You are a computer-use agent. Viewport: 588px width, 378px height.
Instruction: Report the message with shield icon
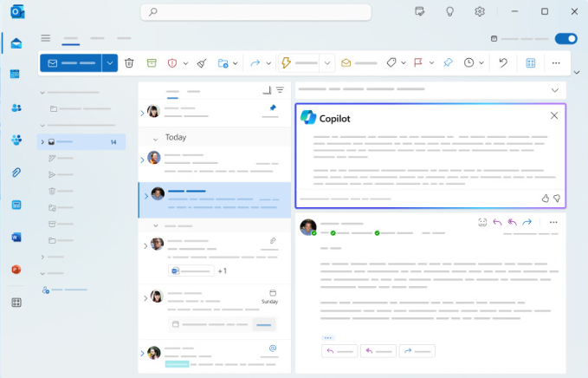pos(172,63)
